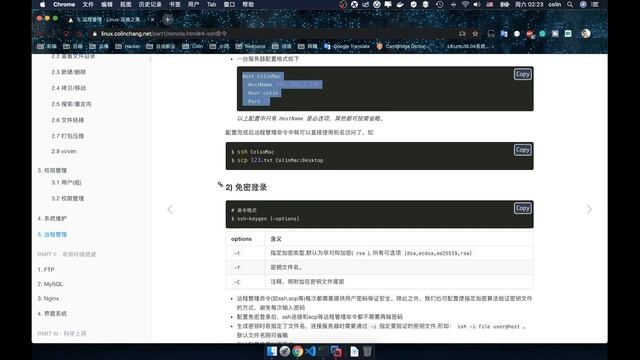Open Launchpad rocket icon in Dock

click(x=285, y=351)
